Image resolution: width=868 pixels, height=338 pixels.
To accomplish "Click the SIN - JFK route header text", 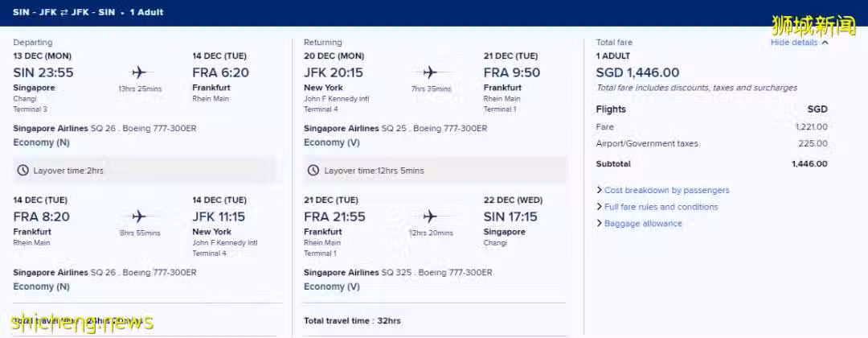I will [x=35, y=12].
